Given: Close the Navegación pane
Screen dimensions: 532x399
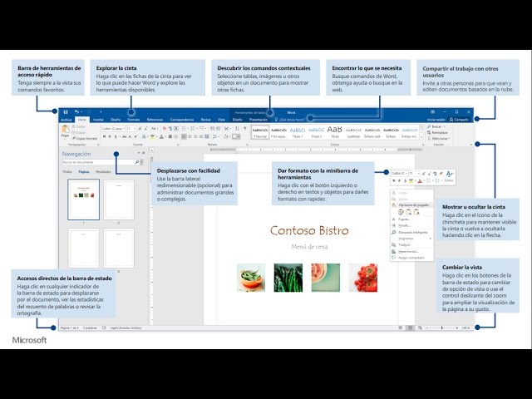Looking at the screenshot, I should pyautogui.click(x=144, y=153).
